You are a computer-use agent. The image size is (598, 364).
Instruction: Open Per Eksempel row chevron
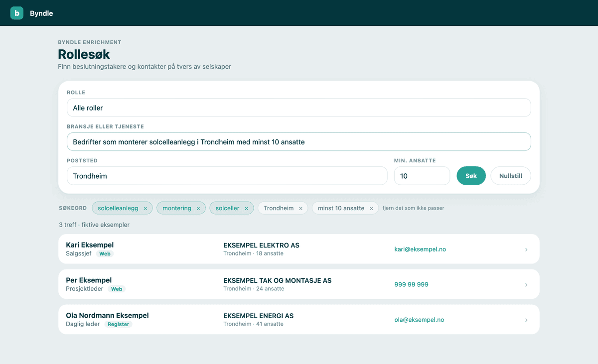coord(526,285)
